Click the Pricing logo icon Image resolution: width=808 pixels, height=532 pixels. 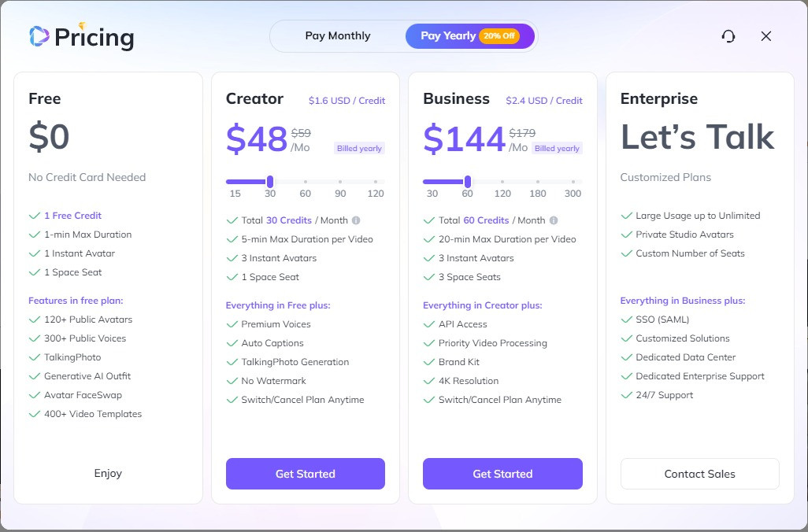click(39, 36)
